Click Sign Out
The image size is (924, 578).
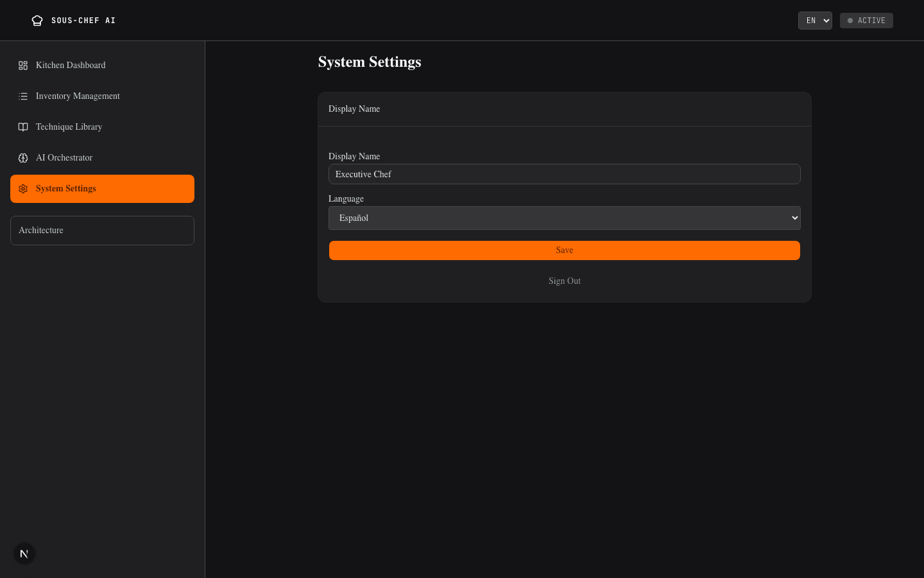565,281
